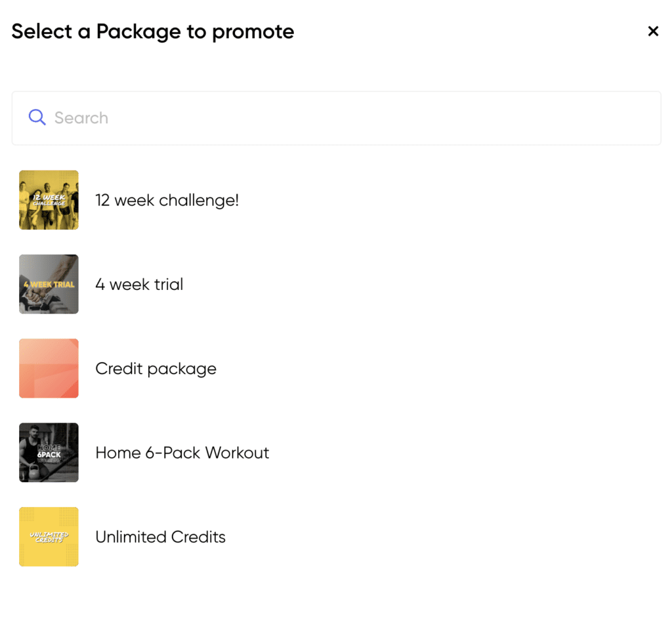Click the grey "Search" placeholder text
The height and width of the screenshot is (620, 672).
(x=81, y=118)
